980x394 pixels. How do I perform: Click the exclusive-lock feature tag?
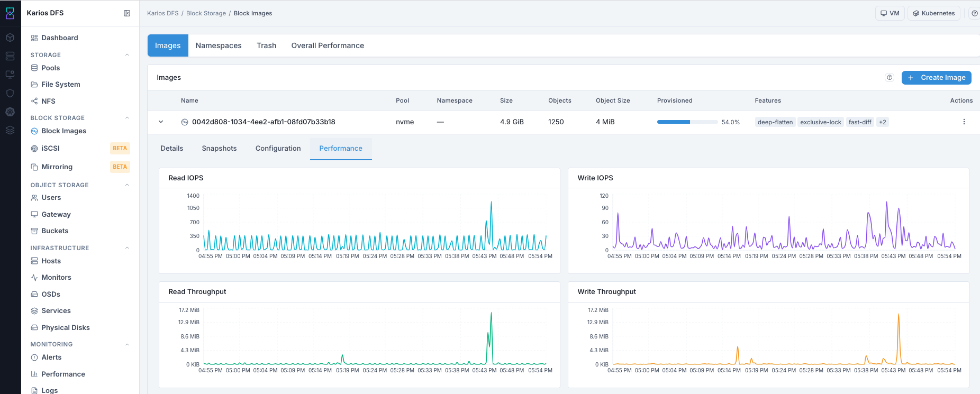(x=821, y=122)
